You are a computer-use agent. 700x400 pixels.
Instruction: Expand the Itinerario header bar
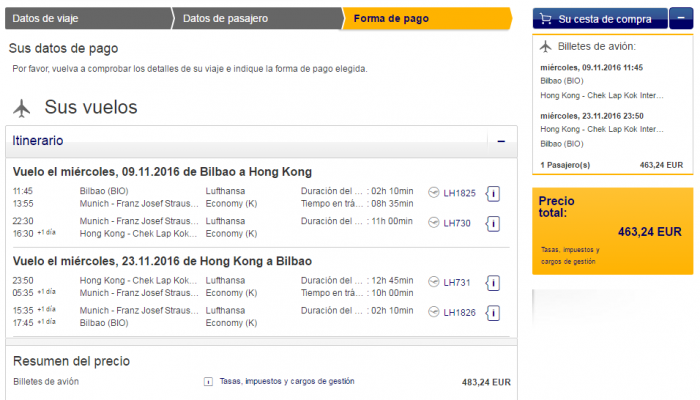[x=261, y=142]
